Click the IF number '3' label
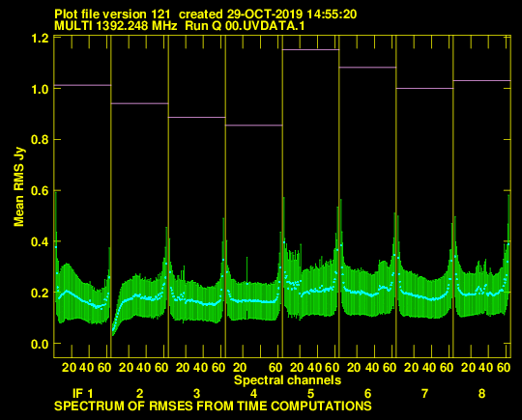522x420 pixels. (197, 394)
